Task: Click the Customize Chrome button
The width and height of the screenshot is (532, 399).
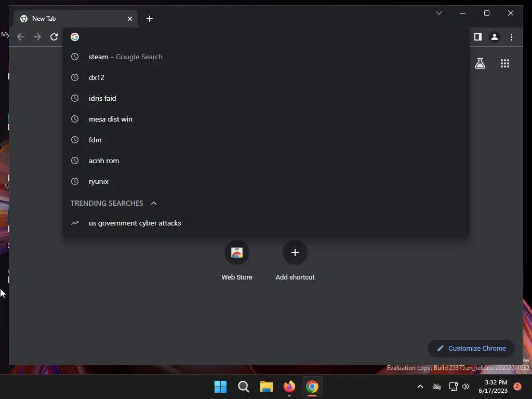Action: coord(471,348)
